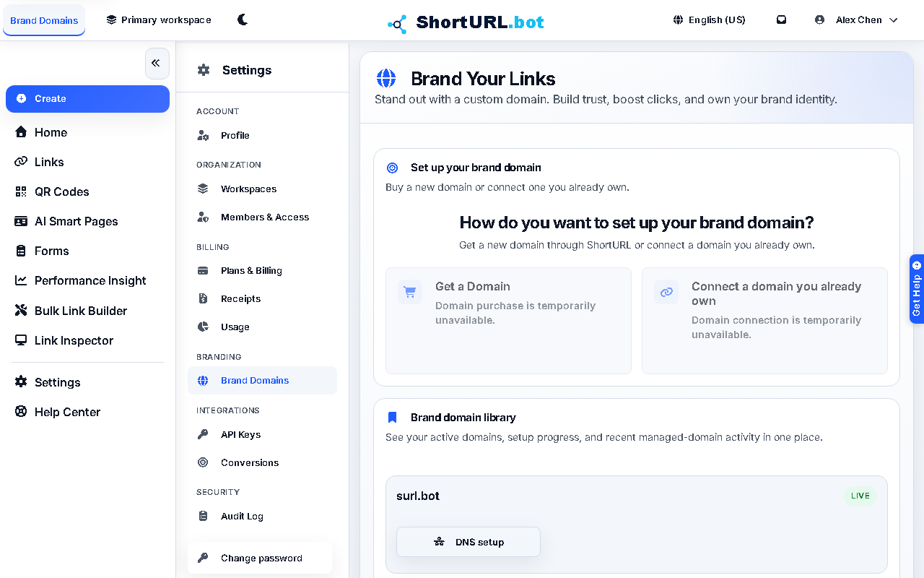Click the Forms clipboard icon
The image size is (924, 578).
(21, 251)
